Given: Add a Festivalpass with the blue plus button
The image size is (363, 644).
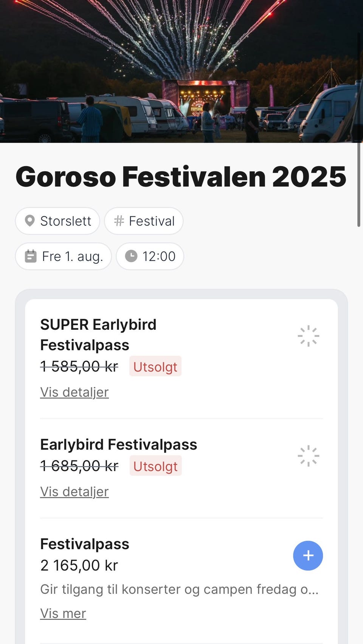Looking at the screenshot, I should 308,555.
